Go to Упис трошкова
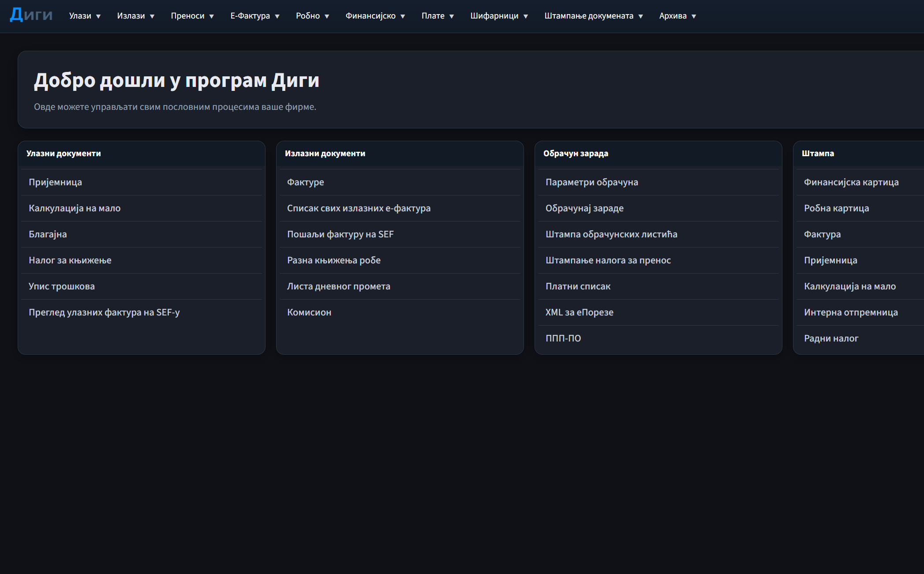The image size is (924, 574). point(142,286)
